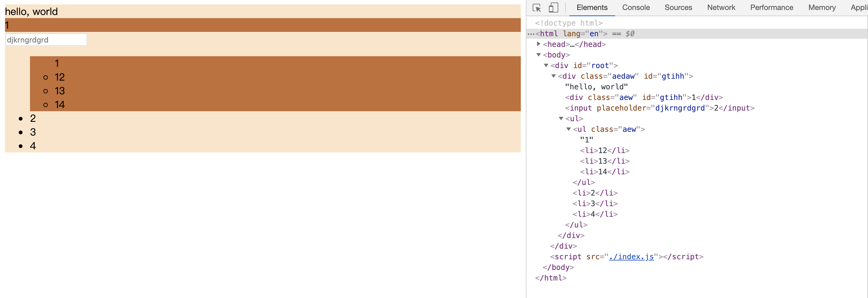Select the li 2 node in DOM tree
868x298 pixels.
point(595,193)
